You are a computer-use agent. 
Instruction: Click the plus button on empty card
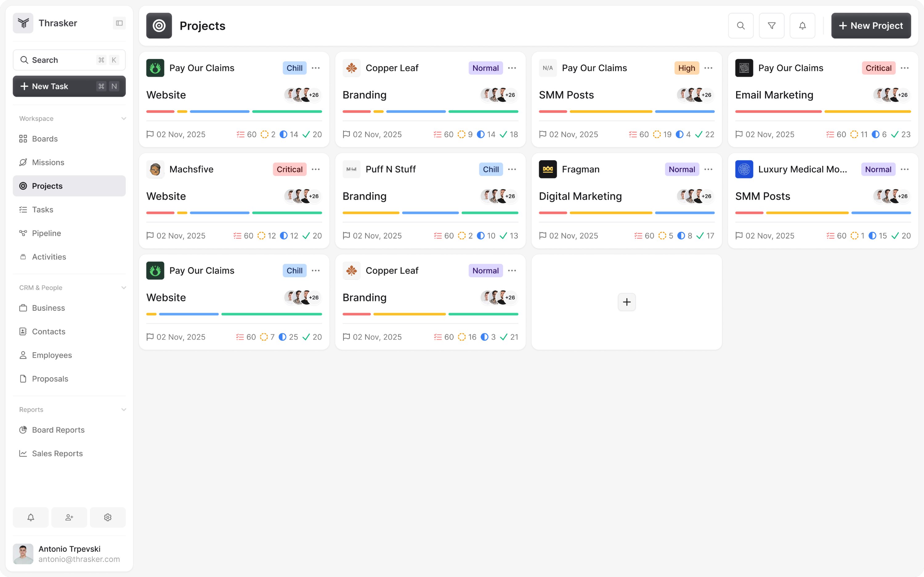626,302
